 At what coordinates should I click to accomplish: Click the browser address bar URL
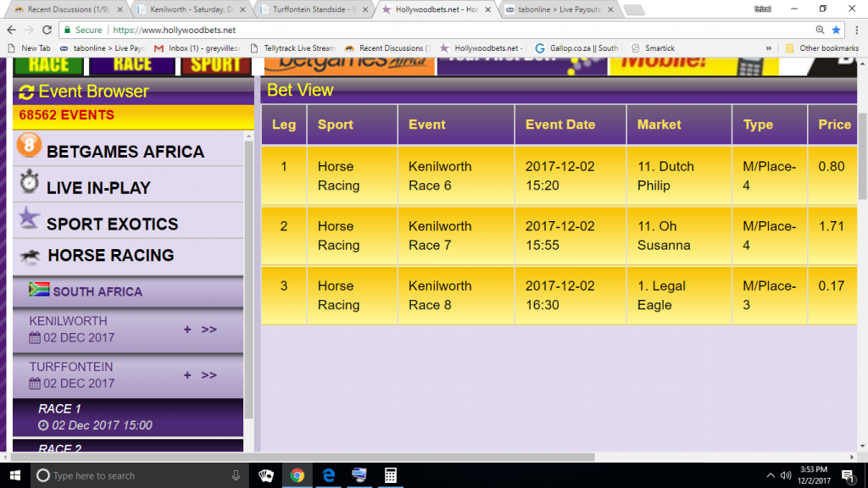tap(174, 30)
